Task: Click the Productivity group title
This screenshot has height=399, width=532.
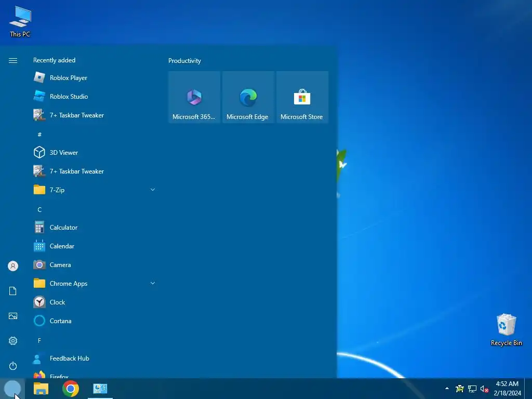Action: pyautogui.click(x=184, y=61)
